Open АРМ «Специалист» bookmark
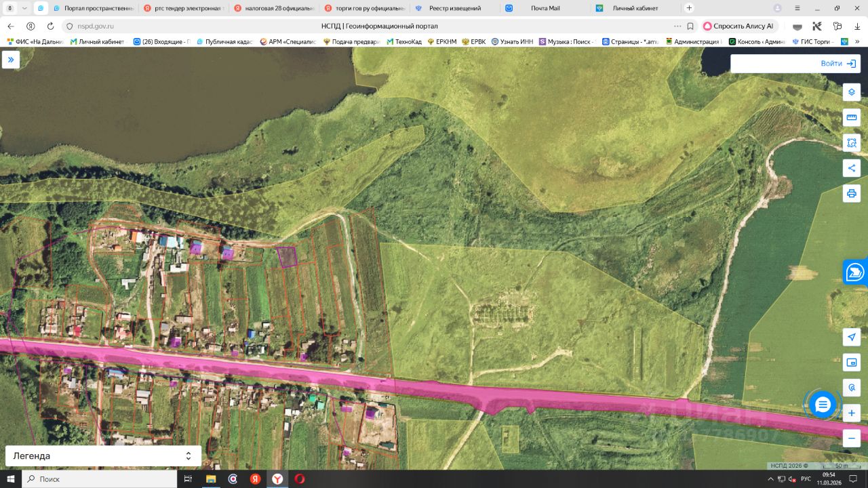The image size is (868, 488). [x=288, y=41]
